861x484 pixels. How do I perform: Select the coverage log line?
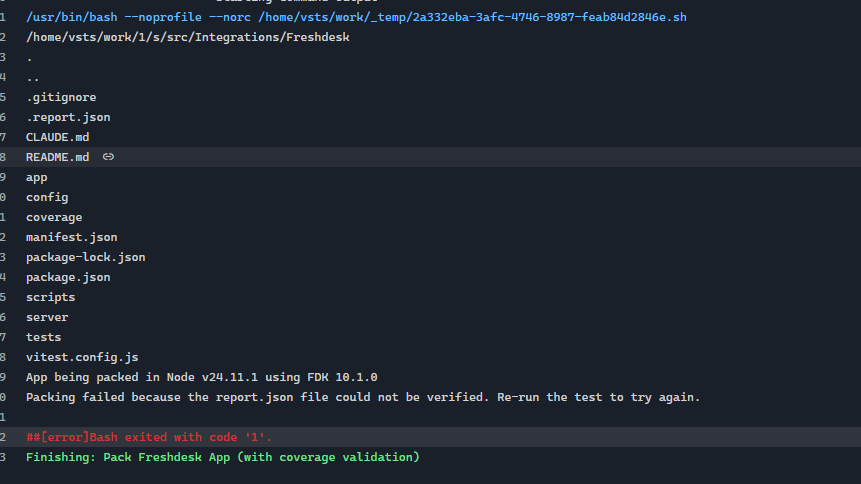pyautogui.click(x=54, y=217)
